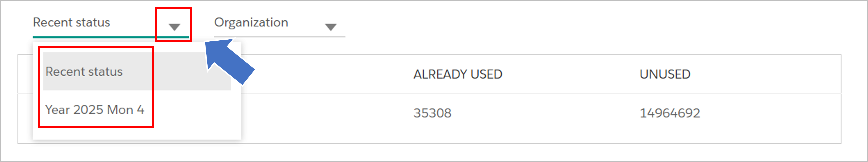Select the 14964692 unused value
Screen dimensions: 868x162
tap(670, 113)
